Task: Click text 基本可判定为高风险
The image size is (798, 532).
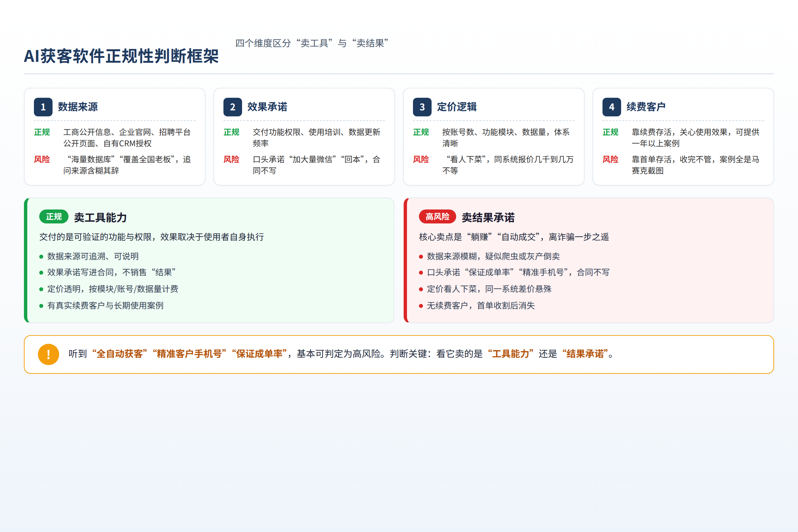Action: click(x=338, y=354)
